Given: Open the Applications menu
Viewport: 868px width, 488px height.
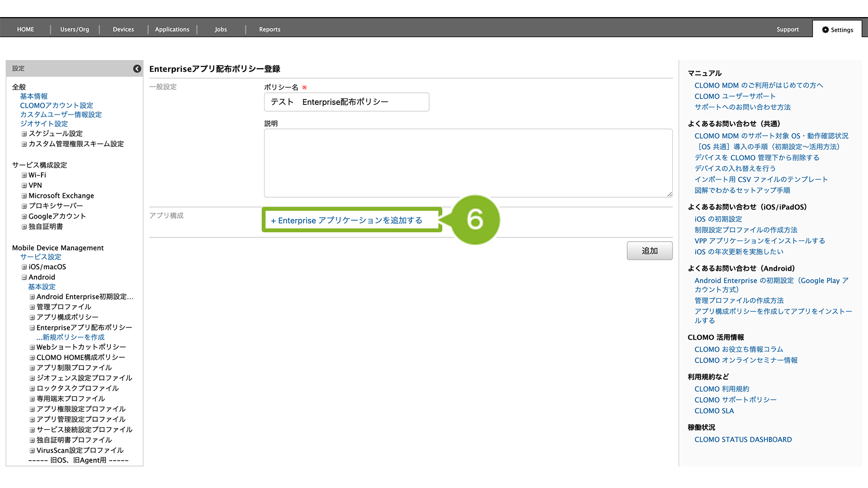Looking at the screenshot, I should [172, 30].
